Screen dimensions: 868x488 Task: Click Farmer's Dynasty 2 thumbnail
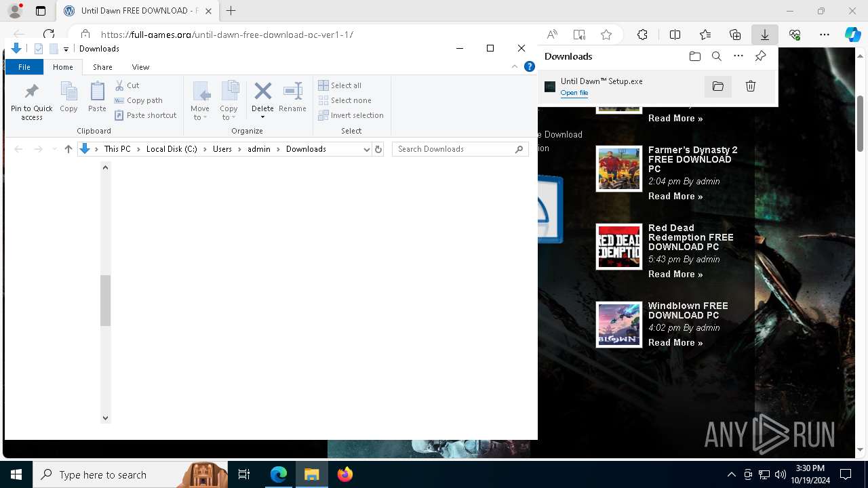pos(619,169)
